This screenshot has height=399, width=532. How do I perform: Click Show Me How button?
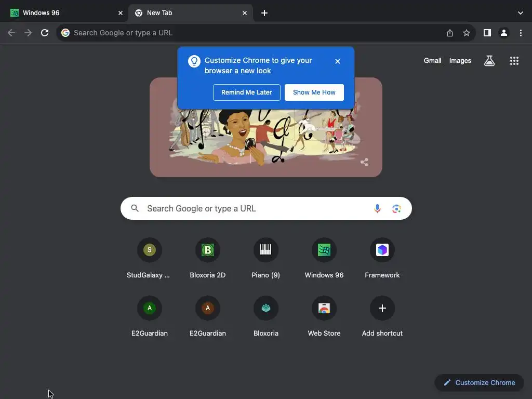click(314, 92)
